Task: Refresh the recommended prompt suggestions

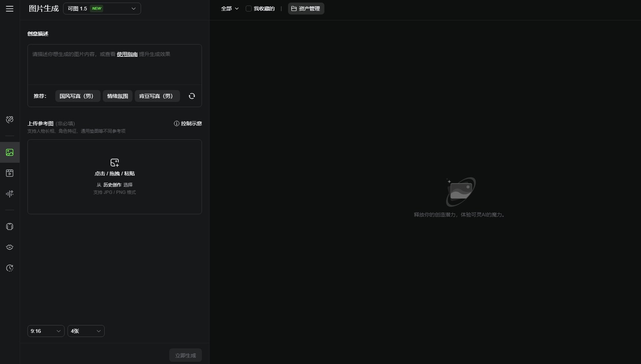Action: [x=192, y=96]
